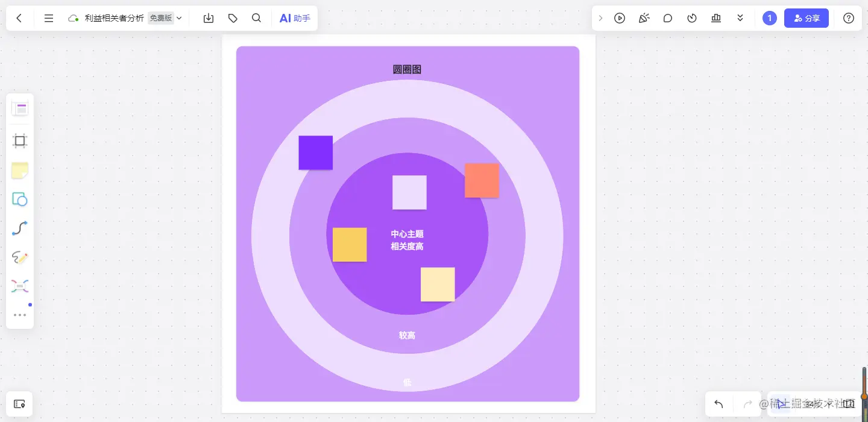
Task: Open search with the magnifier icon
Action: [x=257, y=18]
